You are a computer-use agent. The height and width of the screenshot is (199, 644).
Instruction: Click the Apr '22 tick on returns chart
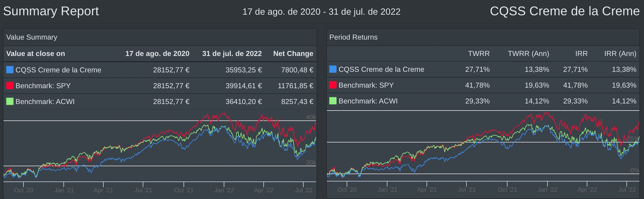[587, 189]
